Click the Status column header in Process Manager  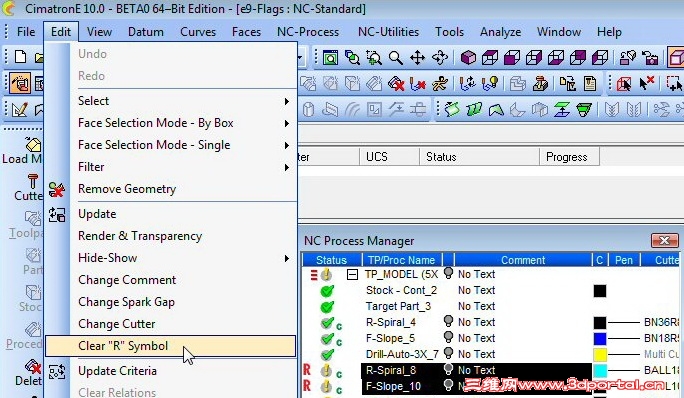pyautogui.click(x=332, y=260)
